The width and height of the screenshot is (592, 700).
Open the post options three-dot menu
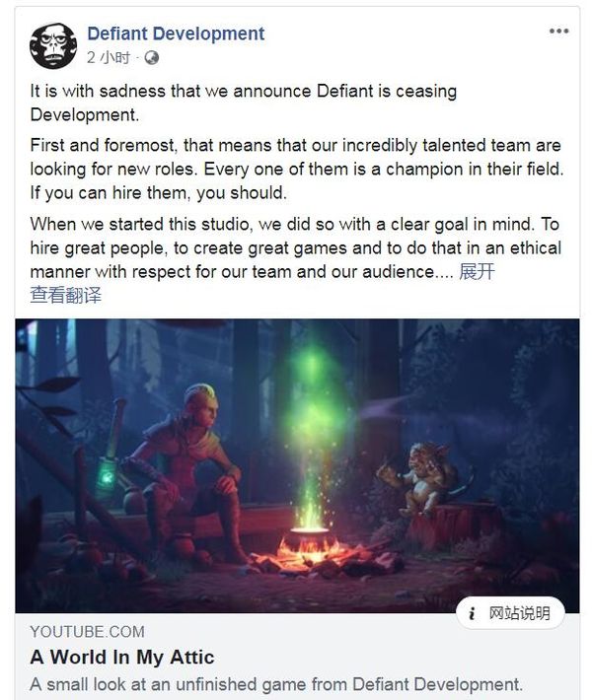tap(558, 31)
